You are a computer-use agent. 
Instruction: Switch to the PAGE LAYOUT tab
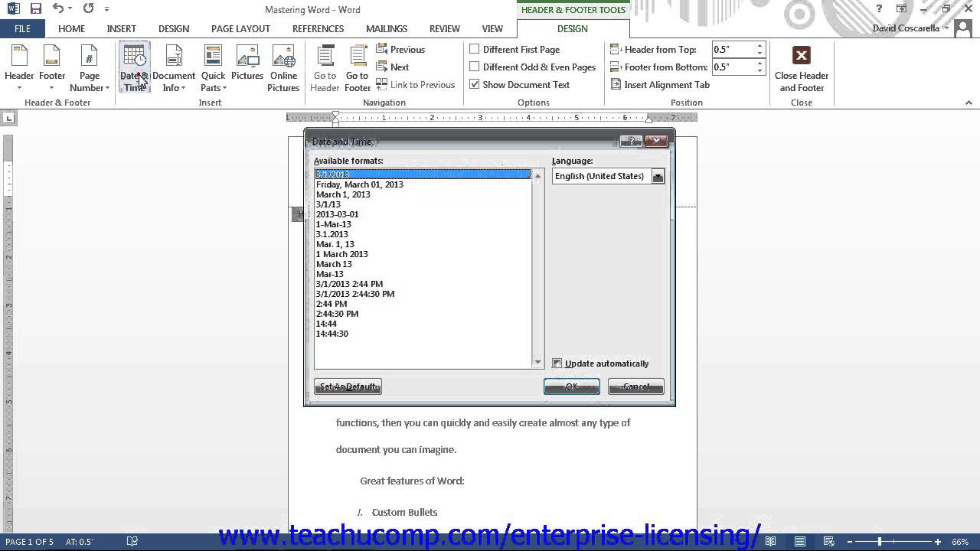240,28
